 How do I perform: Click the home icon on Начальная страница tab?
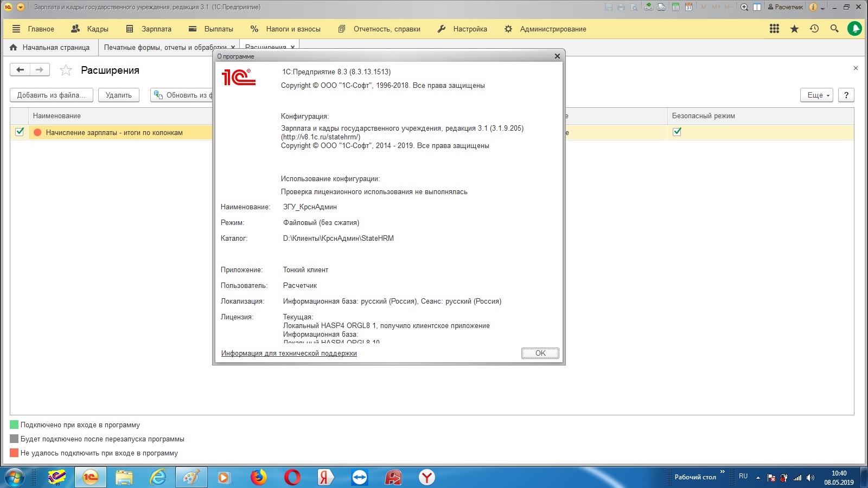(x=14, y=47)
